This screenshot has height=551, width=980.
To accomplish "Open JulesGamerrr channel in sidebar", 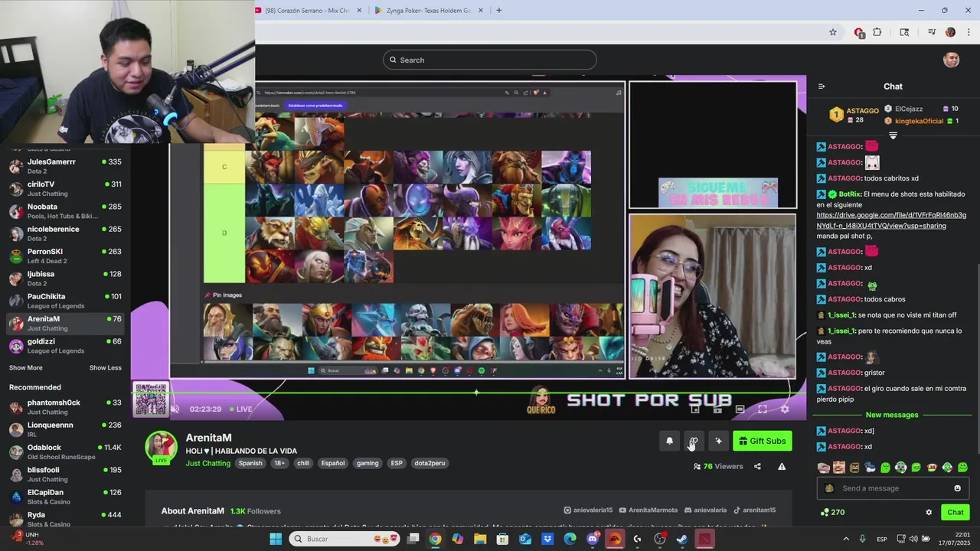I will tap(65, 166).
